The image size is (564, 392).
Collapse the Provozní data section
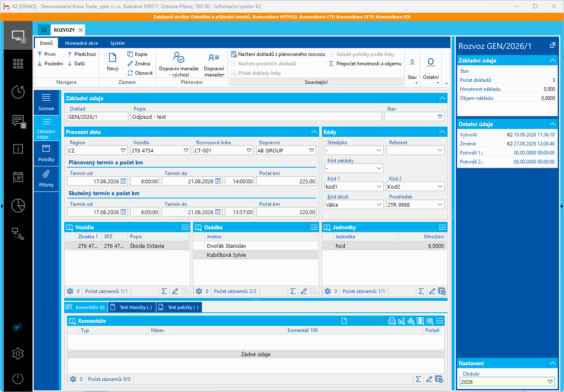coord(314,132)
